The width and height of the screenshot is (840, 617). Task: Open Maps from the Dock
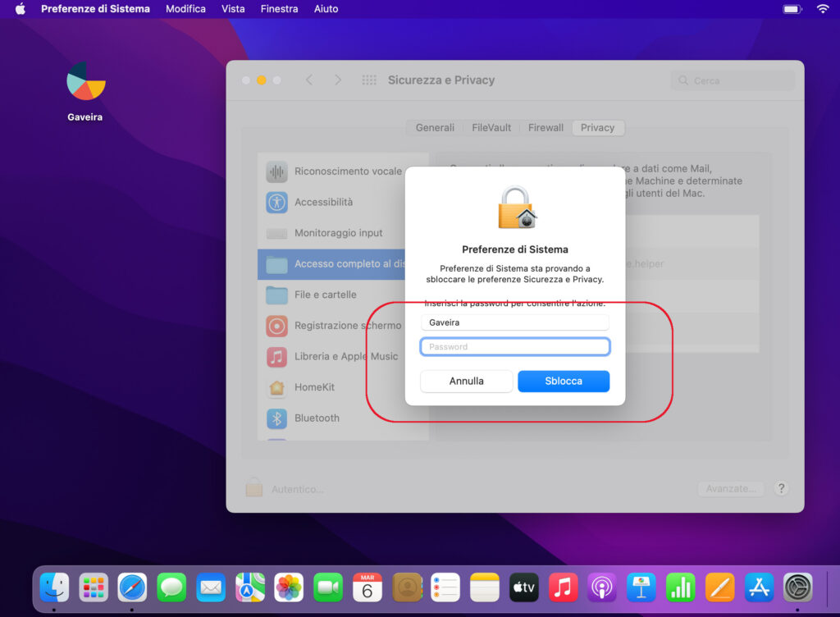click(x=249, y=587)
